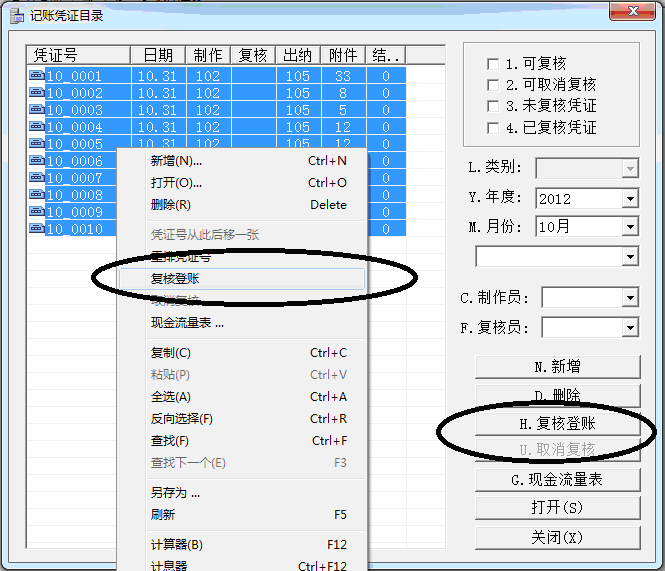Click the voucher icon beside 10_0010
The image size is (665, 571).
pyautogui.click(x=37, y=229)
